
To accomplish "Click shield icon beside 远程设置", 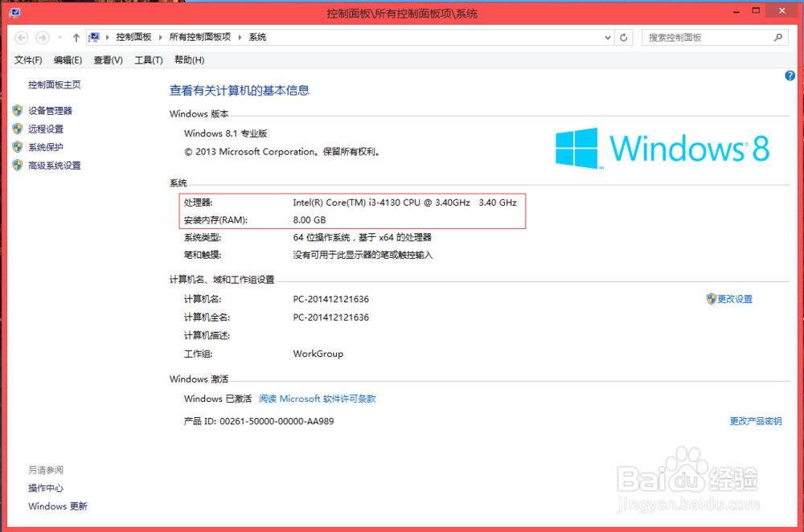I will tap(18, 129).
